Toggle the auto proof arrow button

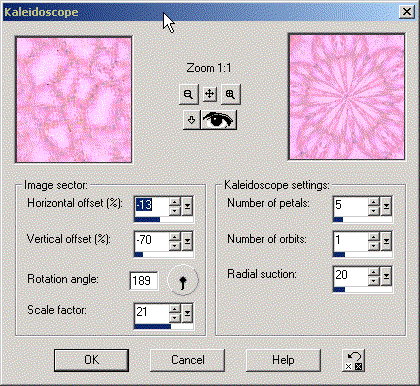pyautogui.click(x=191, y=120)
